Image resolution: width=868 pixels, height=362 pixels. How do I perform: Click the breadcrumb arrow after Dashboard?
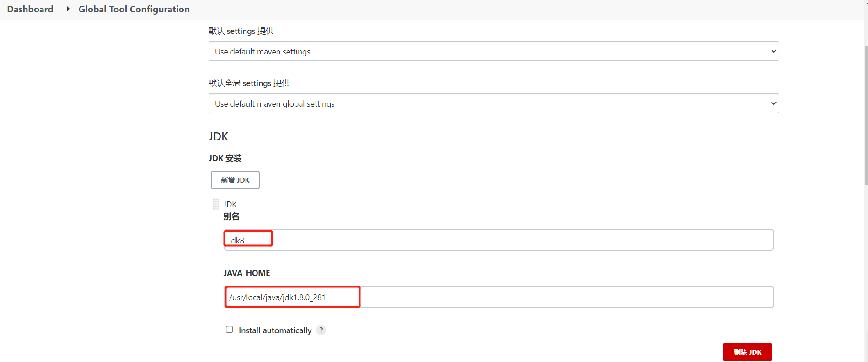68,9
